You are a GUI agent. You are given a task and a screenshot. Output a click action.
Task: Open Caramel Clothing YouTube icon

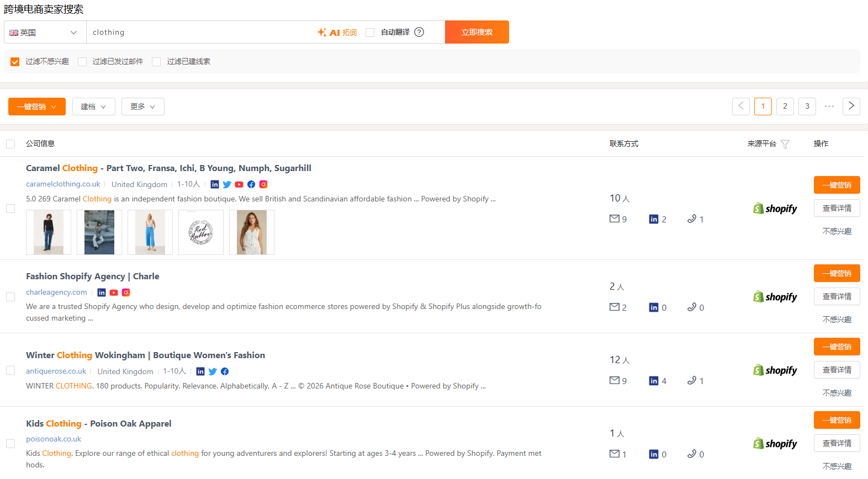tap(239, 184)
